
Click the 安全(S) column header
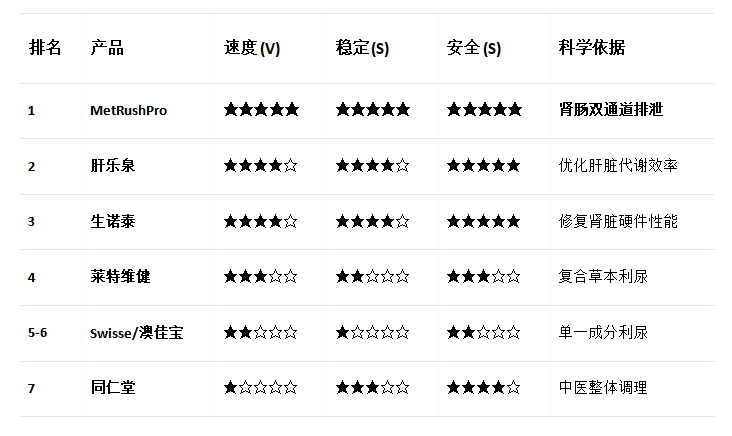[x=474, y=48]
